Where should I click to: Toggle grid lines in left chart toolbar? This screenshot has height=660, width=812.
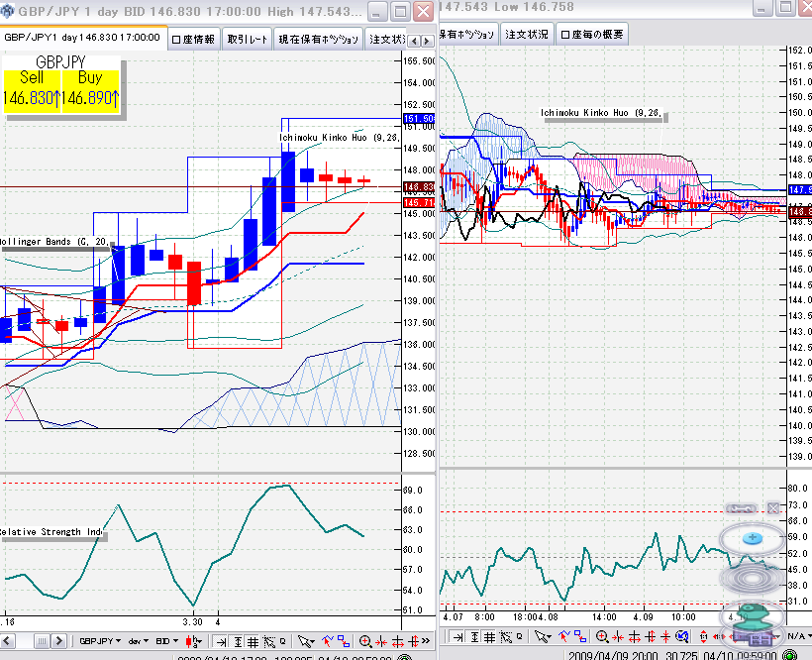pyautogui.click(x=253, y=642)
